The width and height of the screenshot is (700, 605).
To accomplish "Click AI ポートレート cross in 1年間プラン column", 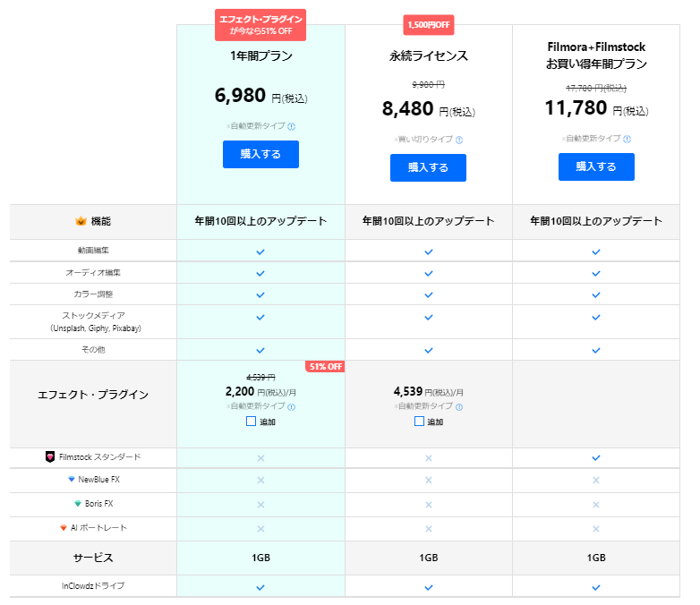I will pyautogui.click(x=260, y=529).
